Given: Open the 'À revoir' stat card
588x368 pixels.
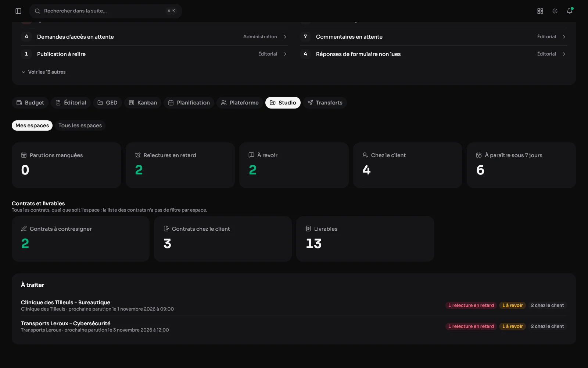Looking at the screenshot, I should coord(294,165).
